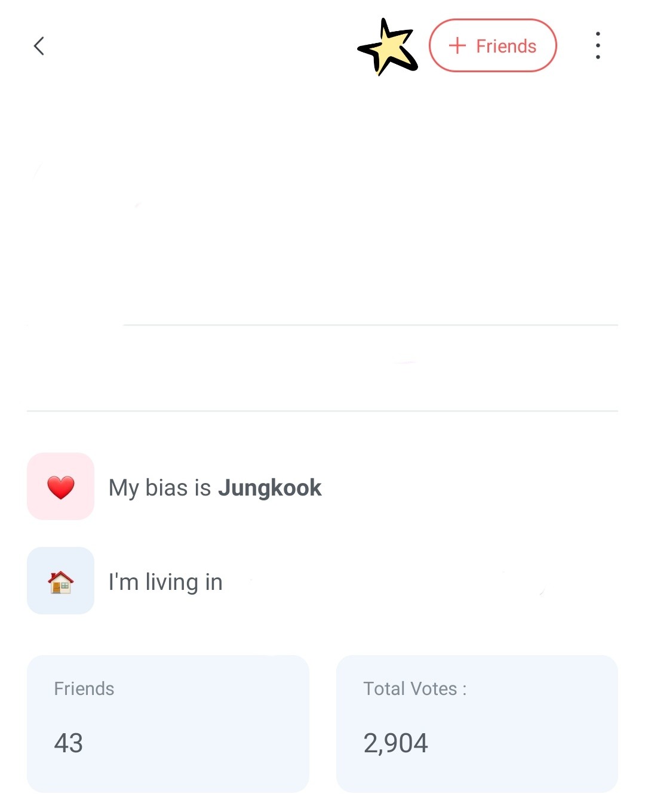Viewport: 645px width, 812px height.
Task: Click the "Total Votes :" label
Action: (415, 688)
